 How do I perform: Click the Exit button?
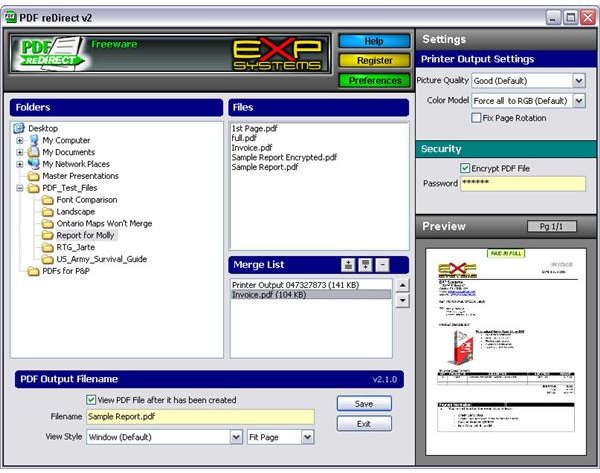364,424
